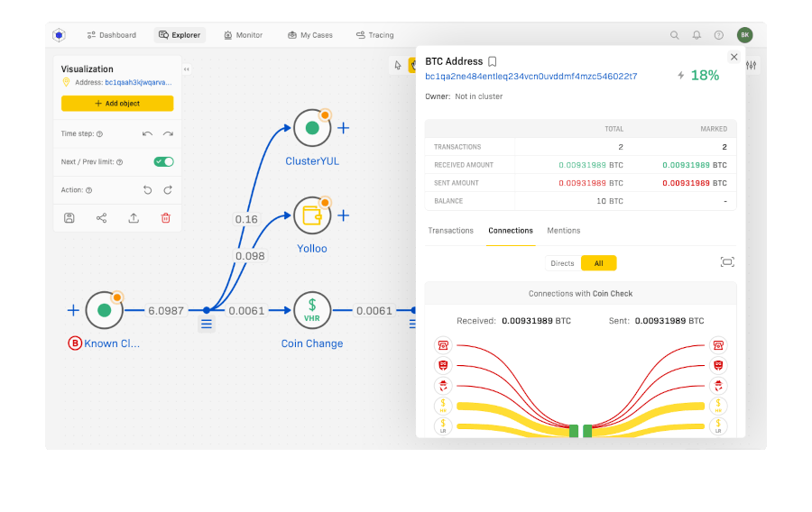
Task: Toggle the Next / Prev limit switch
Action: tap(163, 162)
